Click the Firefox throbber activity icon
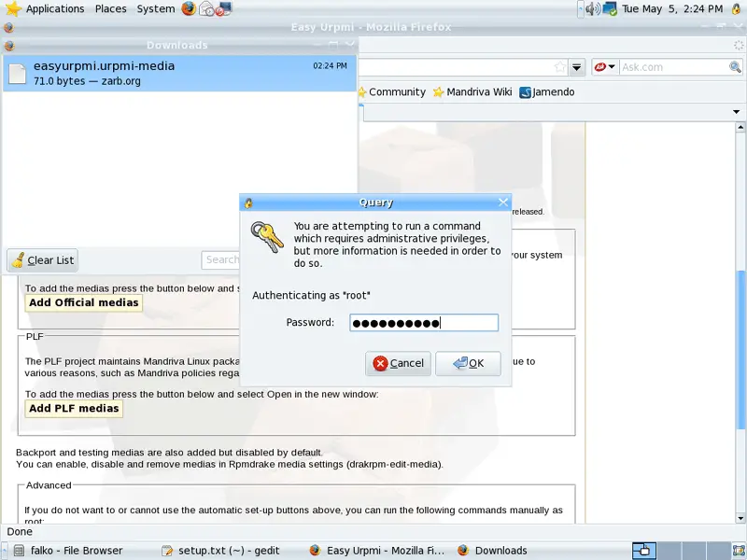Screen dimensions: 747x560 click(x=739, y=45)
